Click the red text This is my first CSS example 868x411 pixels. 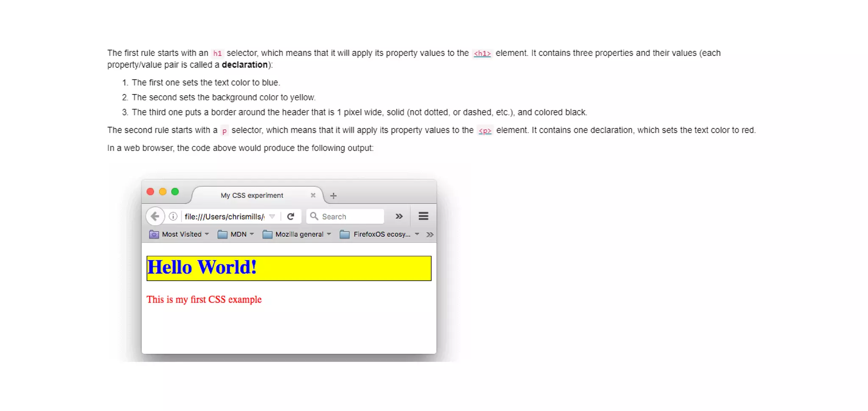pos(204,300)
